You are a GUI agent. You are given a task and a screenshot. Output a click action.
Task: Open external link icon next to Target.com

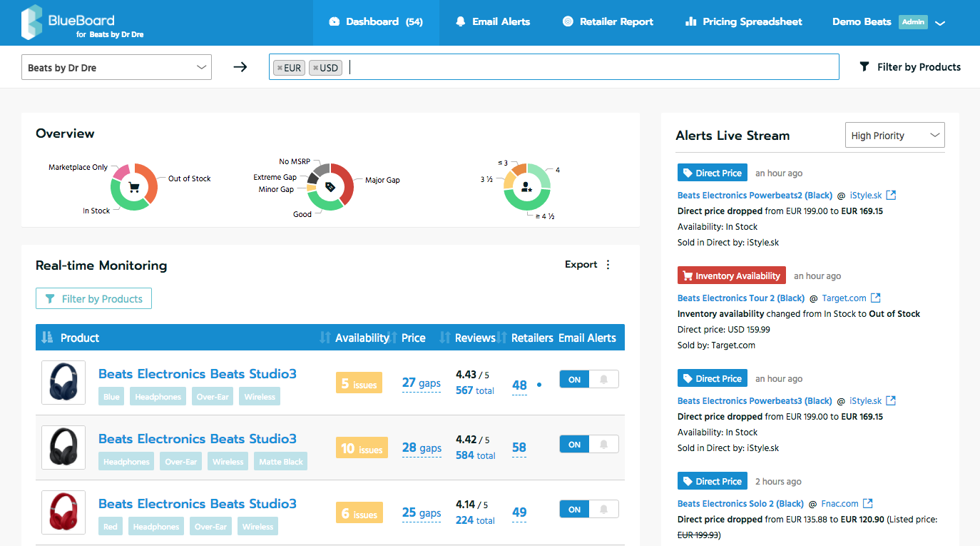click(x=876, y=298)
